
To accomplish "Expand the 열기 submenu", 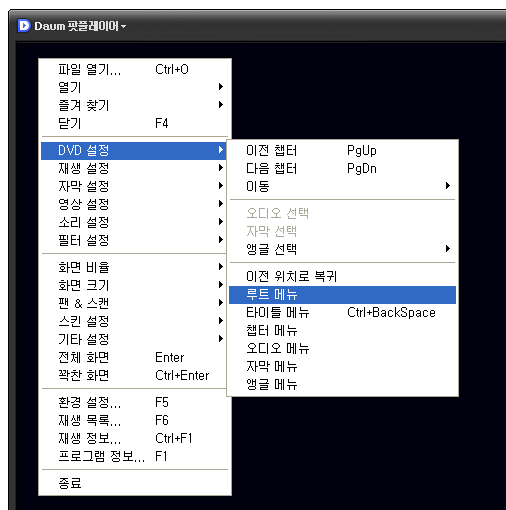I will pyautogui.click(x=134, y=87).
